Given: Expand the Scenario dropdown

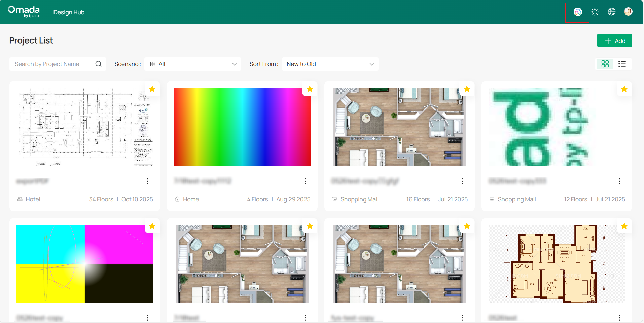Looking at the screenshot, I should click(x=193, y=64).
